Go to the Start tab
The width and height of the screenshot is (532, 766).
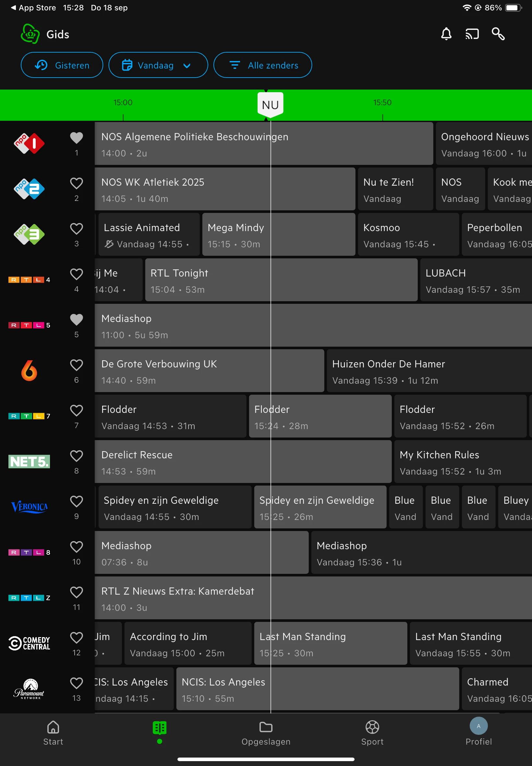tap(53, 733)
